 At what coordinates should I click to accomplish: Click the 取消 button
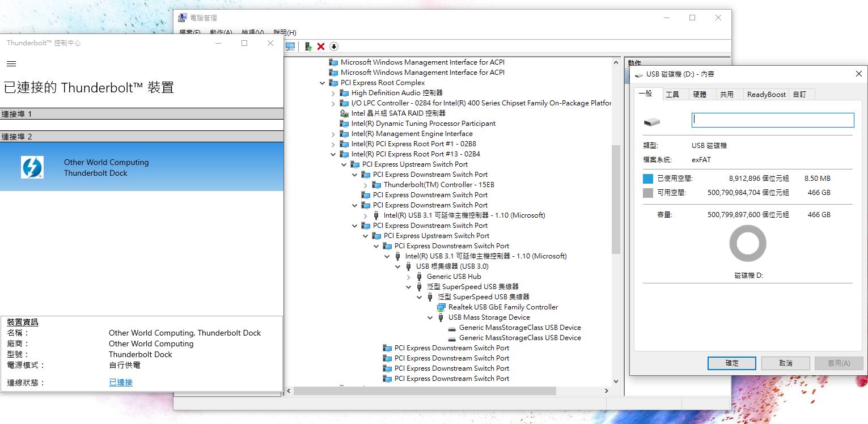coord(786,363)
